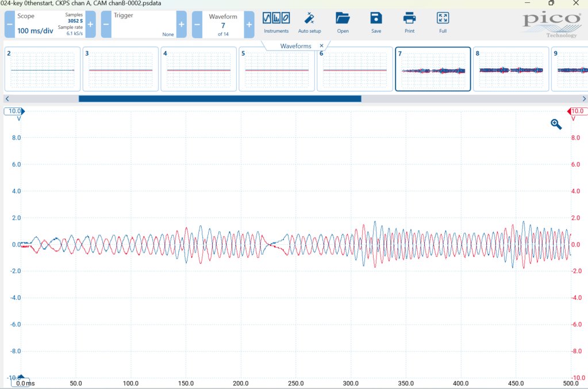Restore the window size
Screen dimensions: 588x389
point(551,3)
